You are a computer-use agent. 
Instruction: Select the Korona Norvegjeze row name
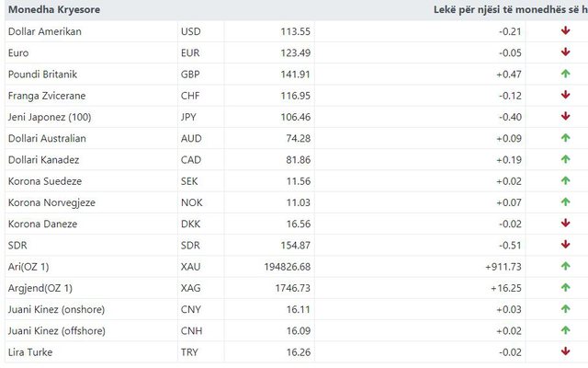point(51,202)
